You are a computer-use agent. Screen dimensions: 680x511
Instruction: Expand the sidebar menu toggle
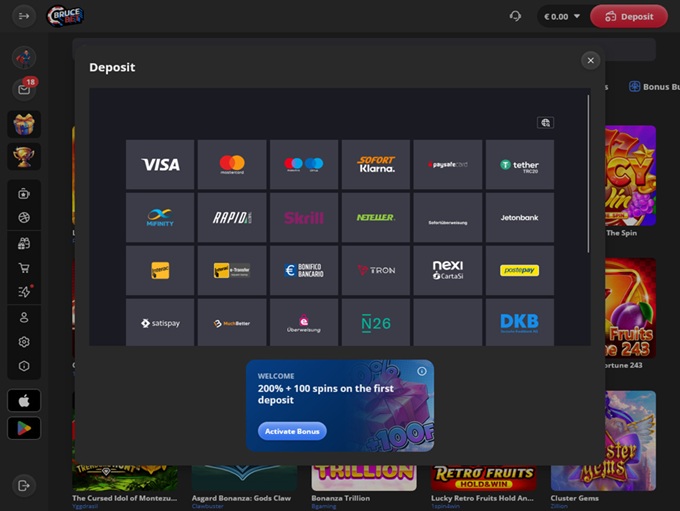coord(24,16)
